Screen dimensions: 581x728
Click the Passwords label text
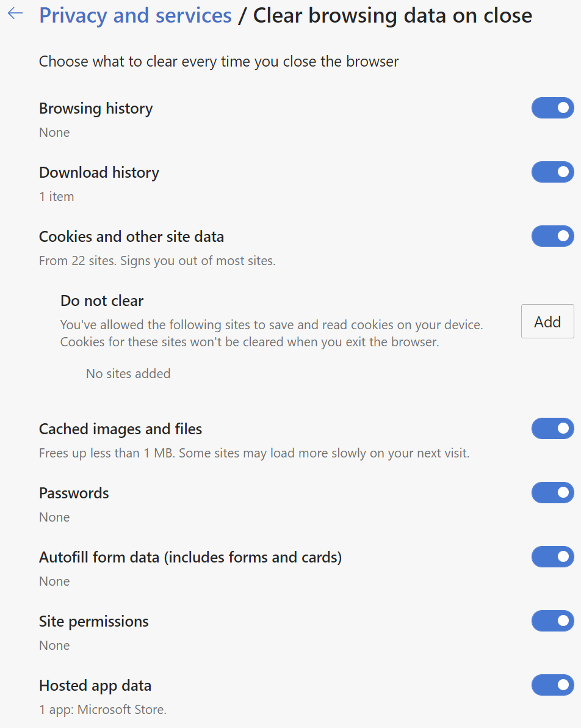coord(74,493)
